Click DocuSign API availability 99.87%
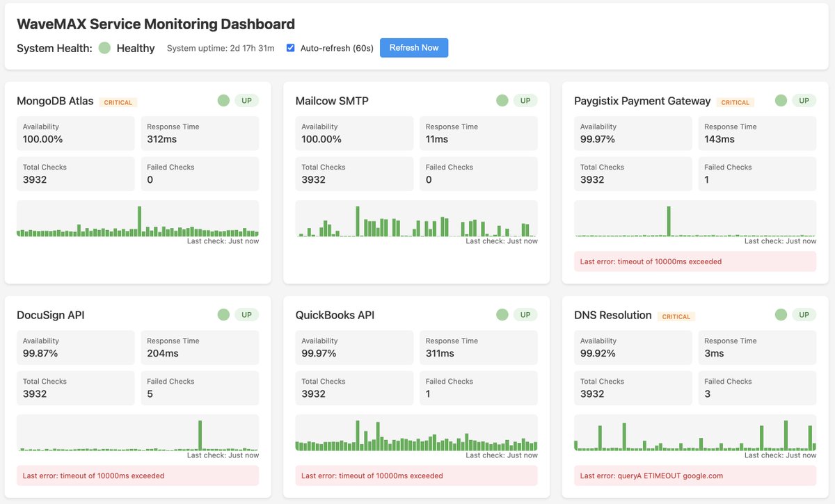This screenshot has height=504, width=835. [x=40, y=353]
